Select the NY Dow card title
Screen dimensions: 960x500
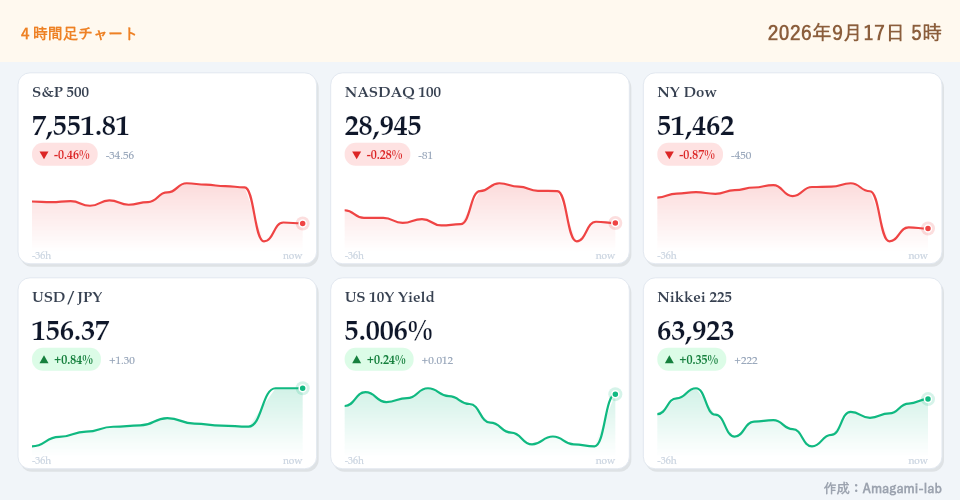(x=686, y=92)
